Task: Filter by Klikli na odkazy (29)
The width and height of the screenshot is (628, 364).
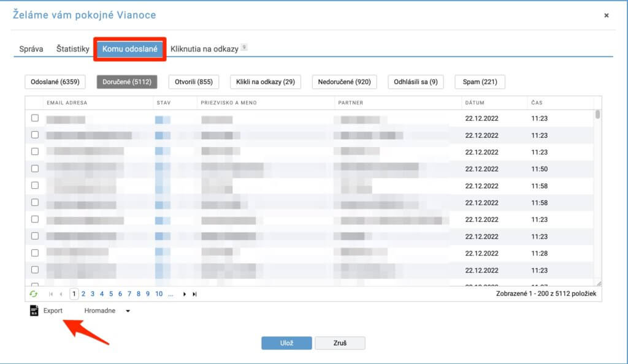Action: click(266, 82)
